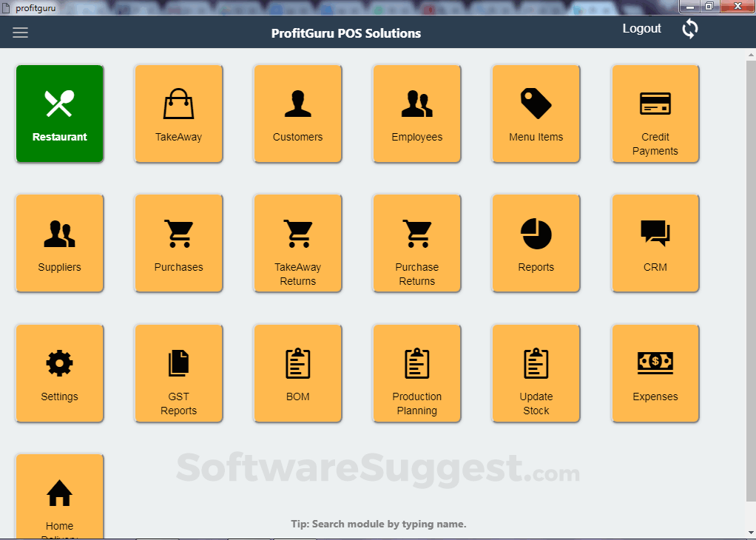Image resolution: width=756 pixels, height=540 pixels.
Task: Open the Restaurant module tile
Action: click(60, 114)
